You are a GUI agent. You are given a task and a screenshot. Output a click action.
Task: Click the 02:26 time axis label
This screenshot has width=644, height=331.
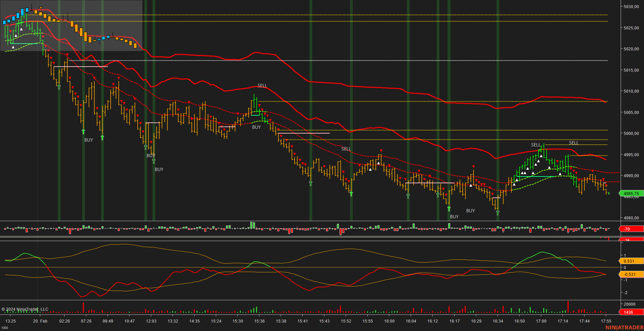(x=65, y=321)
